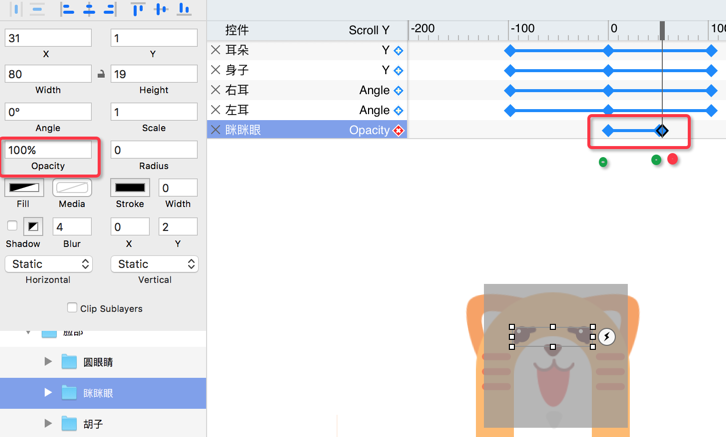Screen dimensions: 726x437
Task: Click the top-center selection handle on canvas
Action: click(x=552, y=327)
